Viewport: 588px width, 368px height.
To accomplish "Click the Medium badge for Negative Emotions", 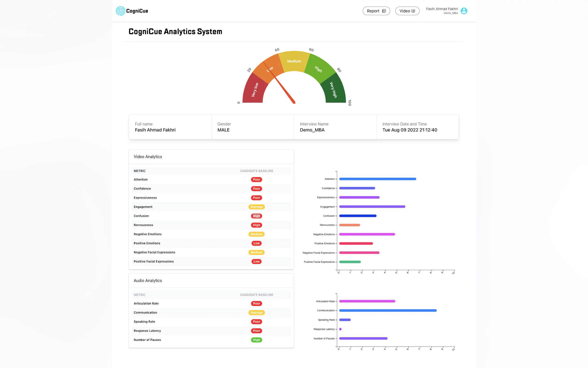I will pos(256,234).
